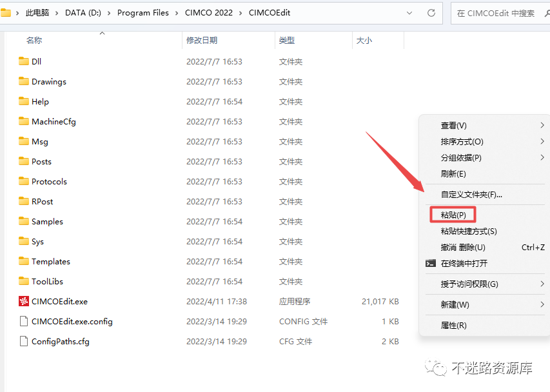The width and height of the screenshot is (550, 392).
Task: Select the ConfigPaths.cfg file icon
Action: (x=24, y=341)
